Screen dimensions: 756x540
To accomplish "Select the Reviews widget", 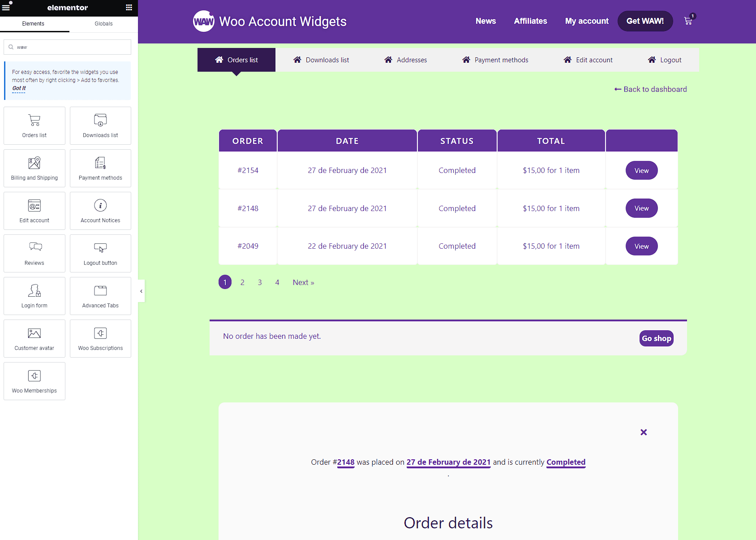I will point(34,253).
